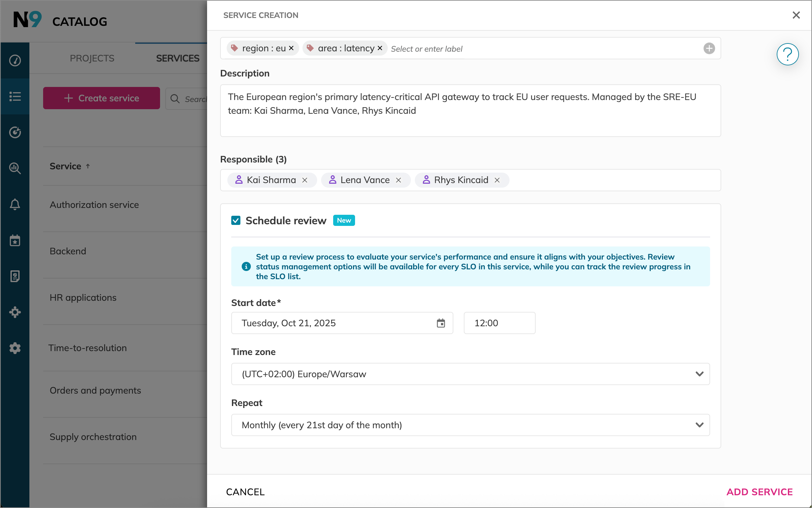Select the Catalog list icon in sidebar
This screenshot has height=508, width=812.
15,96
